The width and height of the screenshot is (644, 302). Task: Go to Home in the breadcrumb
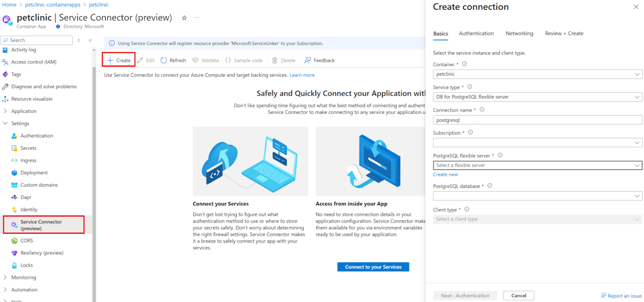coord(9,4)
